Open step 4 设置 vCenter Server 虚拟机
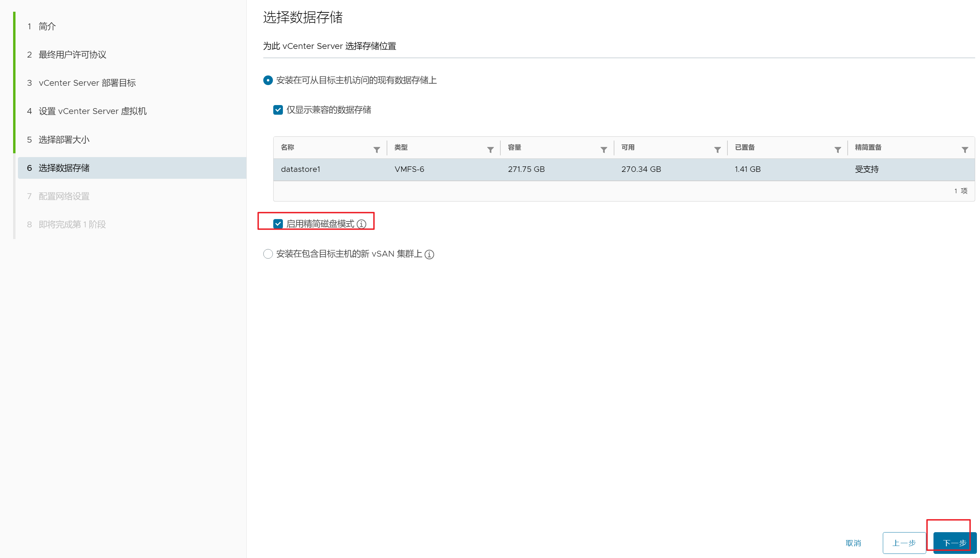The height and width of the screenshot is (558, 980). (x=92, y=111)
